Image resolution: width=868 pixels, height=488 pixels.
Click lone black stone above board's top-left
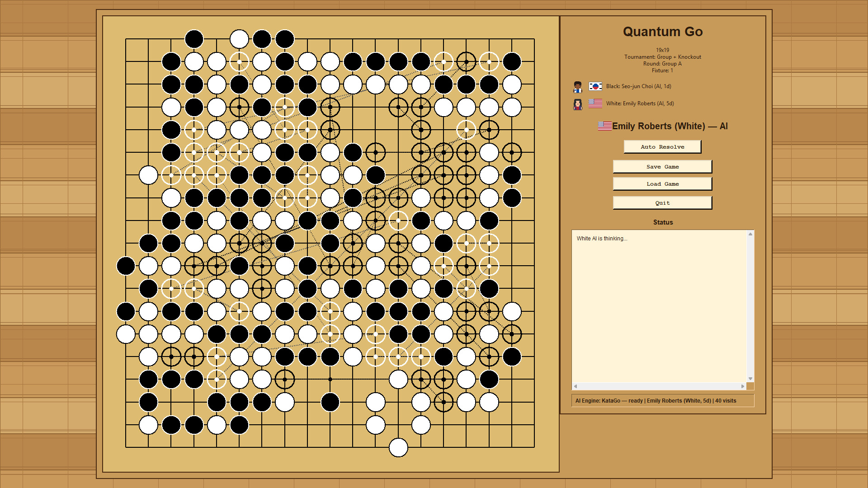pyautogui.click(x=194, y=39)
